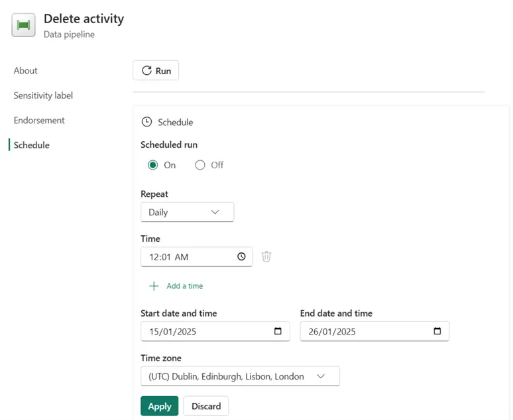Open the About section
Screen dimensions: 513x420
point(26,70)
